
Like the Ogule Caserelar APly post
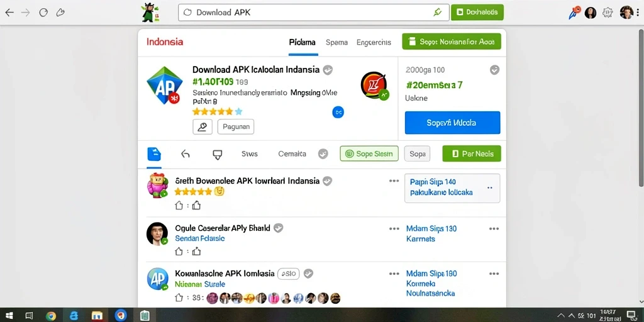point(179,252)
